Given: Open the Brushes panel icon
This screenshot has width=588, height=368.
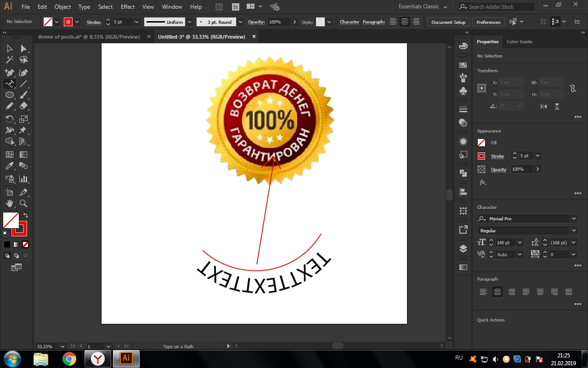Looking at the screenshot, I should tap(463, 78).
